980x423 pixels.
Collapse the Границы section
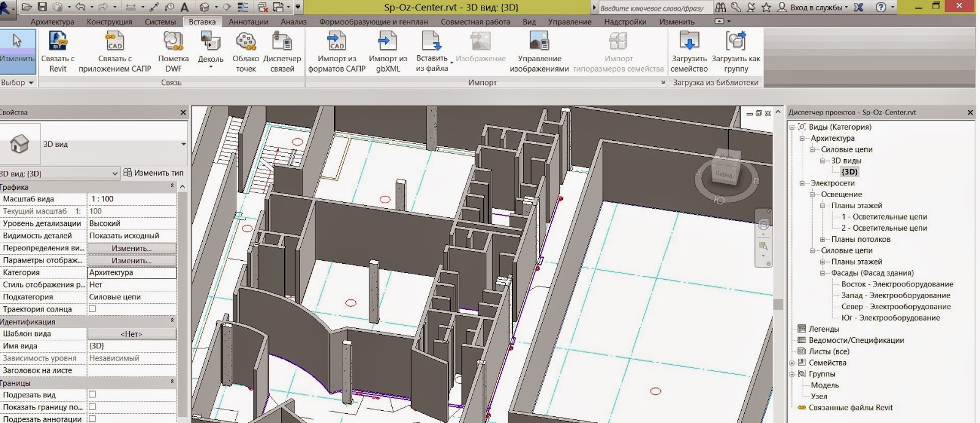click(172, 382)
